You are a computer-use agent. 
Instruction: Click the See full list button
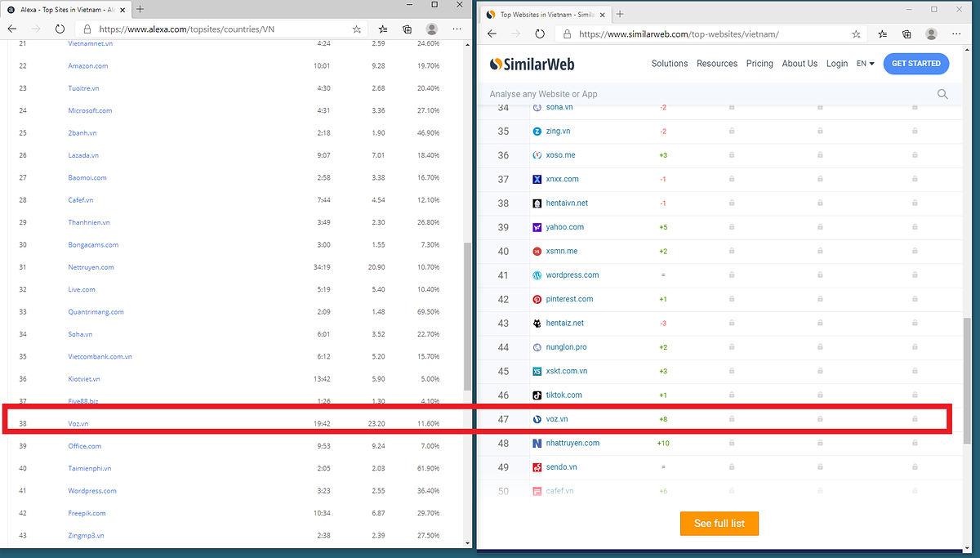[x=719, y=524]
